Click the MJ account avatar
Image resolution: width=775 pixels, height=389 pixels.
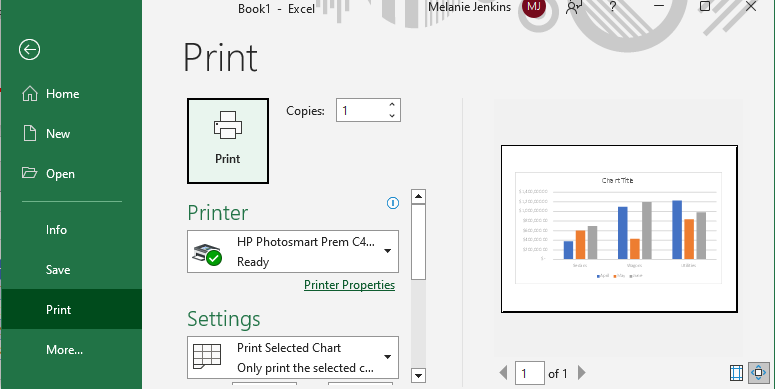click(x=534, y=6)
